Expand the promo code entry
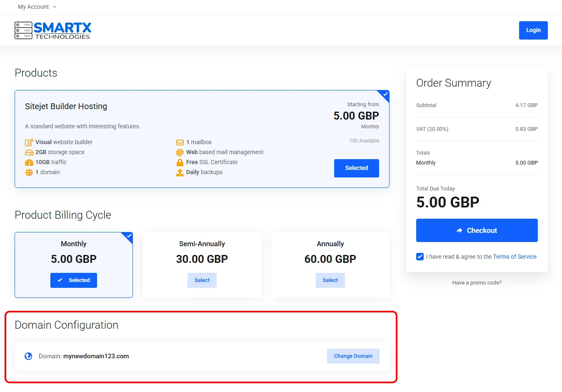The image size is (562, 392). [477, 283]
